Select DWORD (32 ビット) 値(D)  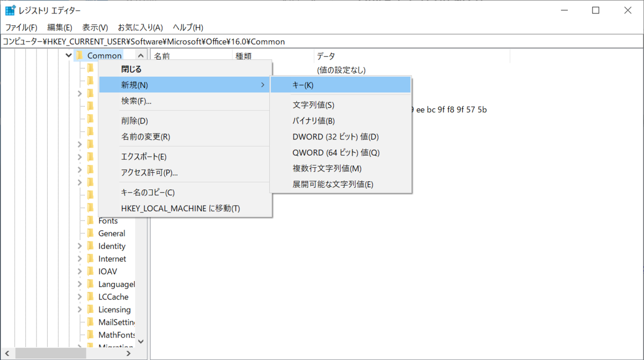point(341,137)
